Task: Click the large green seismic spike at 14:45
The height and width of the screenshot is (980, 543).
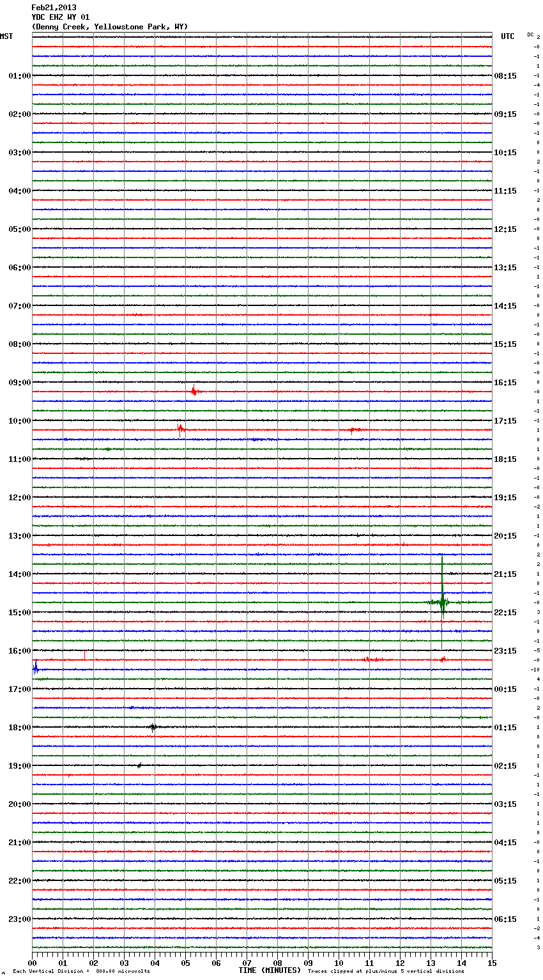Action: [442, 601]
